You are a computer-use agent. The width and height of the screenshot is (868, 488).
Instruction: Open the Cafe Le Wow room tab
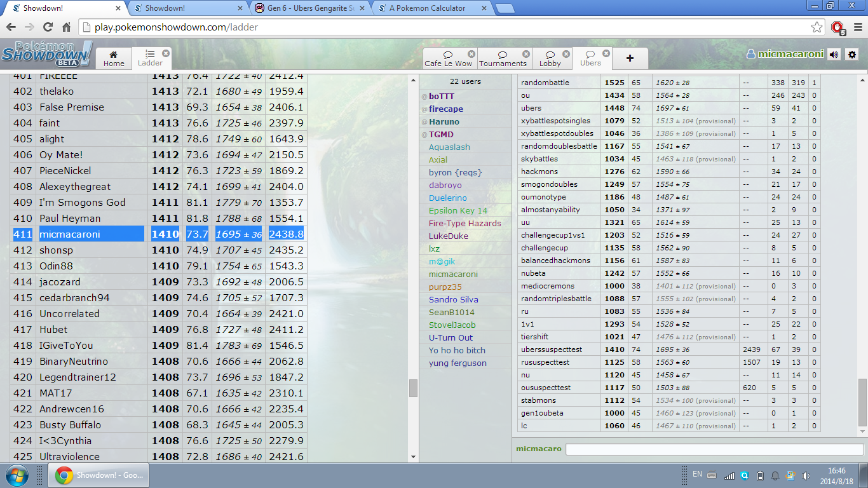pos(449,58)
